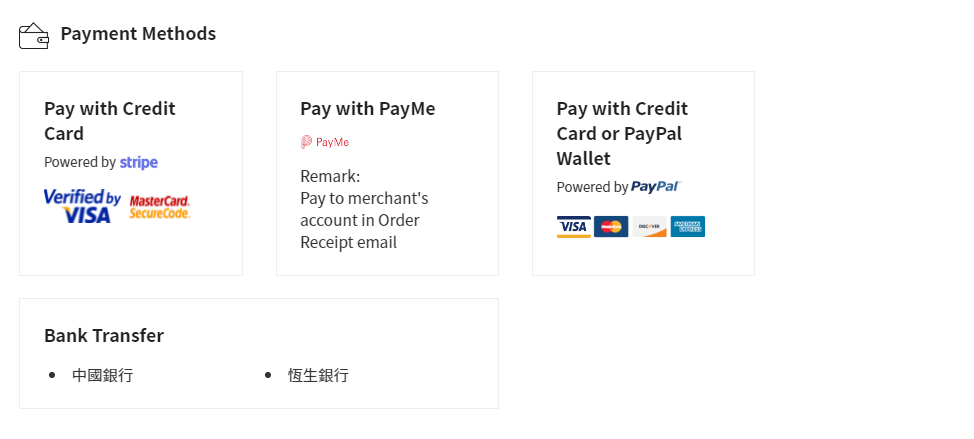Viewport: 974px width, 439px height.
Task: Click the VISA card icon under PayPal
Action: tap(573, 227)
